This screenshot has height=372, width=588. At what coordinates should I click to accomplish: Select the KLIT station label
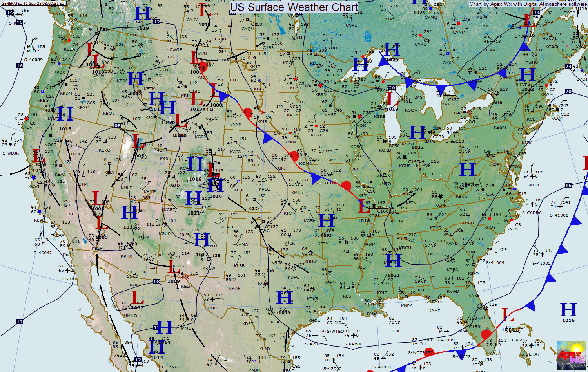(347, 251)
